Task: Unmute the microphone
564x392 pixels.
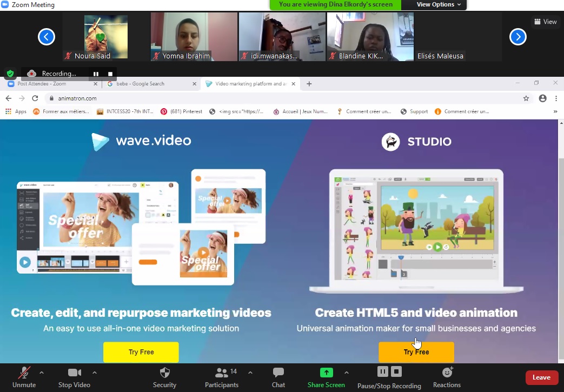Action: point(24,373)
